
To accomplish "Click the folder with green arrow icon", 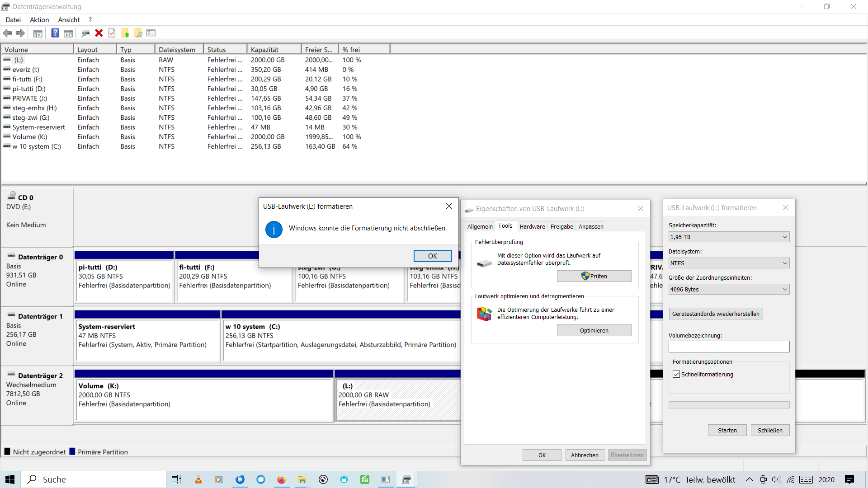I will coord(125,33).
